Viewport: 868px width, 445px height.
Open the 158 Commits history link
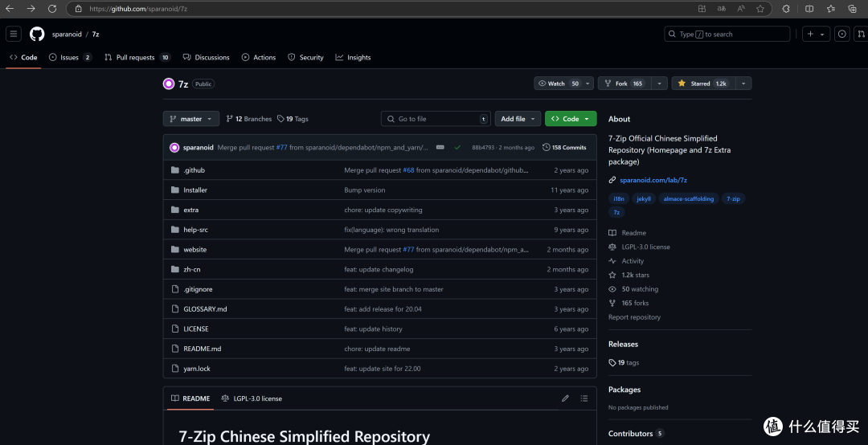[x=564, y=147]
